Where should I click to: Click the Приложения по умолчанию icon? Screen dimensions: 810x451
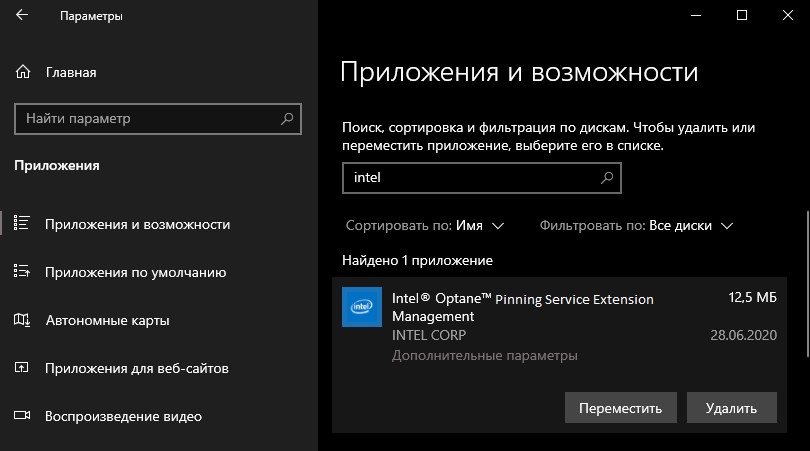(21, 271)
